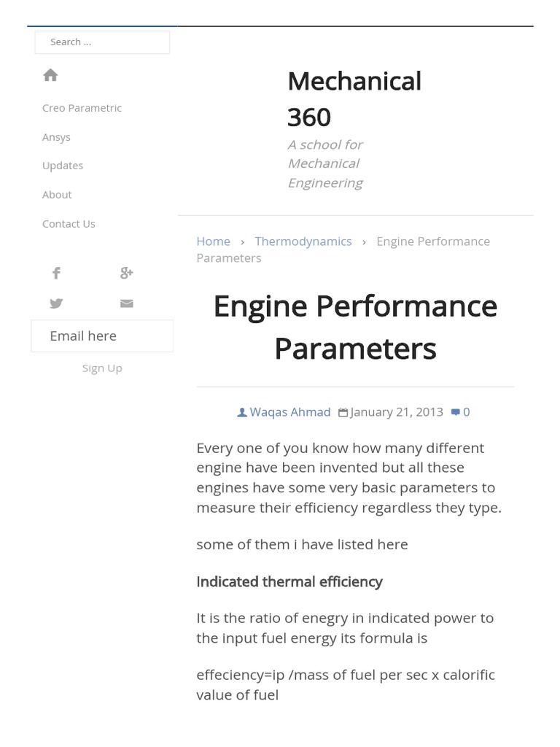Screen dimensions: 560x747
Task: Click the author person icon
Action: point(242,412)
